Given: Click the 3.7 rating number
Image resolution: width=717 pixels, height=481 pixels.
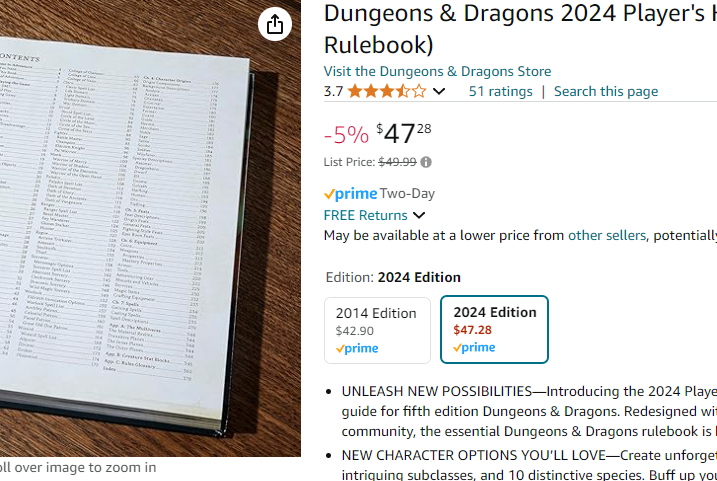Looking at the screenshot, I should [334, 91].
